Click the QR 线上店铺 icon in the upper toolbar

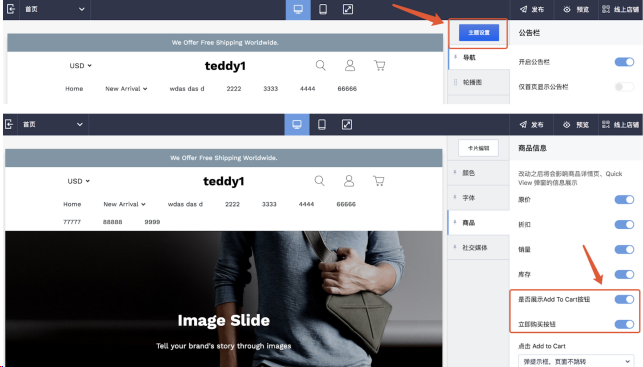[606, 9]
